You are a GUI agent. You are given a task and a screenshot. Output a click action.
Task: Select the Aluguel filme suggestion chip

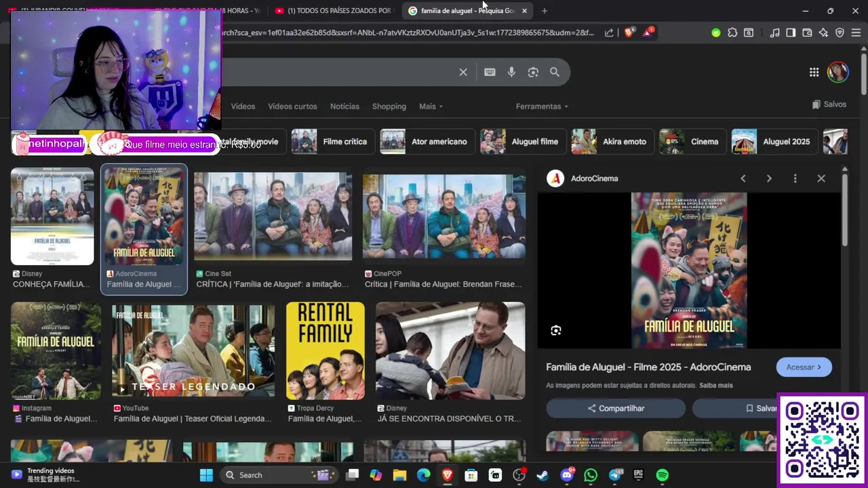(x=522, y=142)
